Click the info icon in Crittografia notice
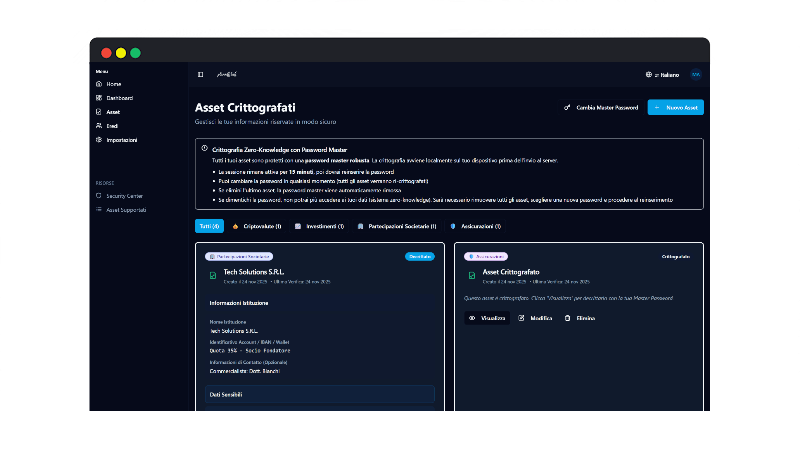 205,148
